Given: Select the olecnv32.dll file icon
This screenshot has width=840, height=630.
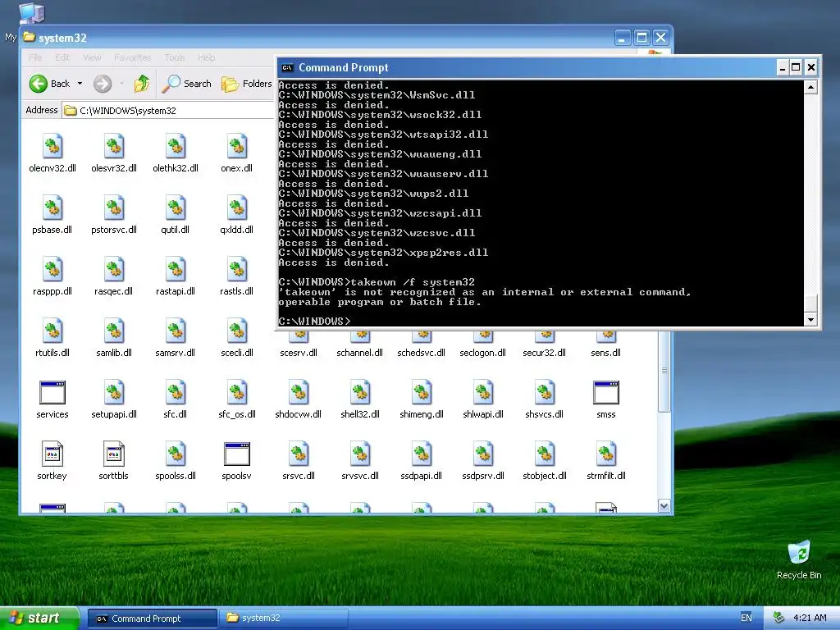Looking at the screenshot, I should [52, 146].
